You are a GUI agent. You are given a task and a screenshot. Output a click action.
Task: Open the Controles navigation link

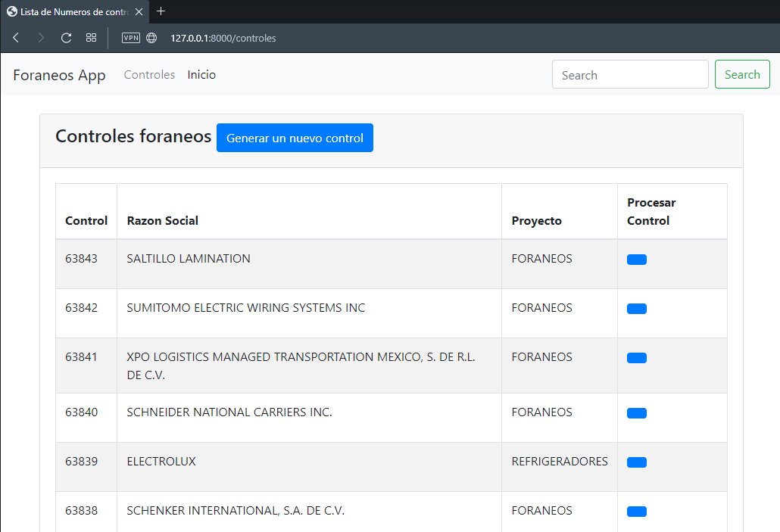click(x=149, y=75)
